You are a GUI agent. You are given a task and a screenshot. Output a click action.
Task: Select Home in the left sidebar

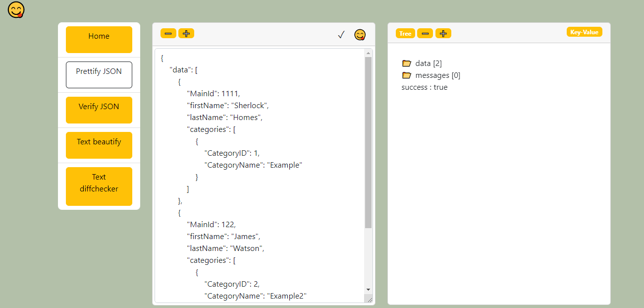pos(99,40)
